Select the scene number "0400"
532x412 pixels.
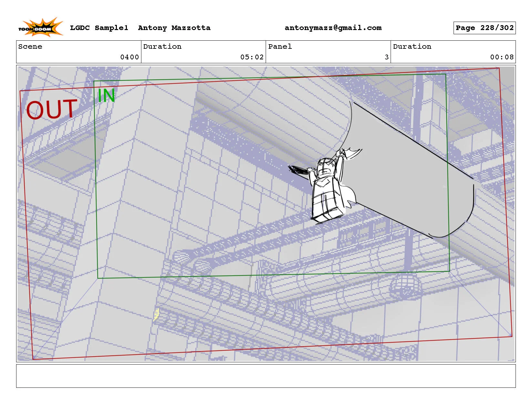coord(129,57)
